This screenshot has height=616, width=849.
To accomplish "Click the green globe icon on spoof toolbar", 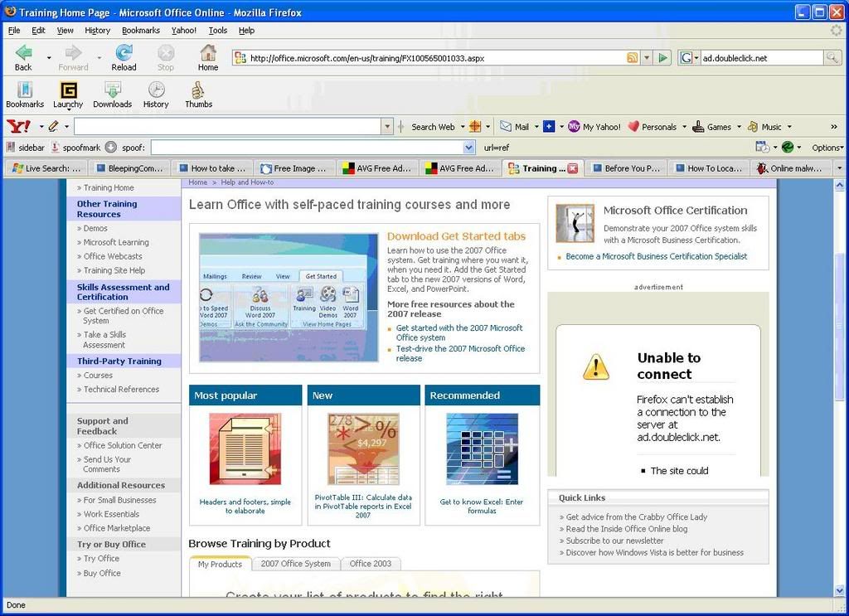I will pyautogui.click(x=788, y=148).
